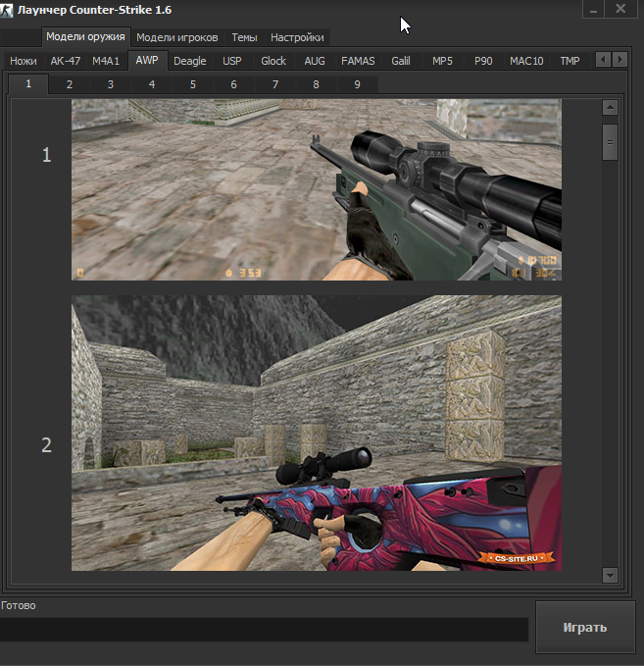This screenshot has height=666, width=644.
Task: Click the scrollbar down arrow
Action: tap(610, 576)
